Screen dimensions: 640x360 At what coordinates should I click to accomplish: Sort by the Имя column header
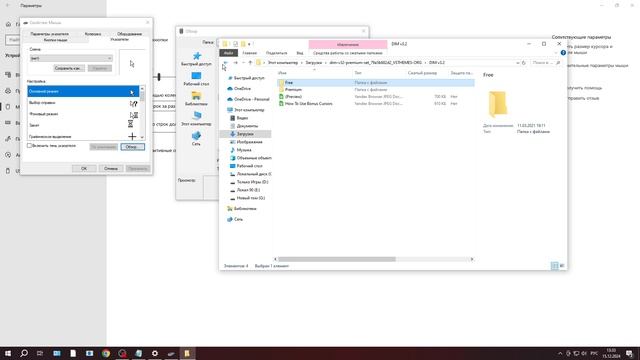(282, 73)
